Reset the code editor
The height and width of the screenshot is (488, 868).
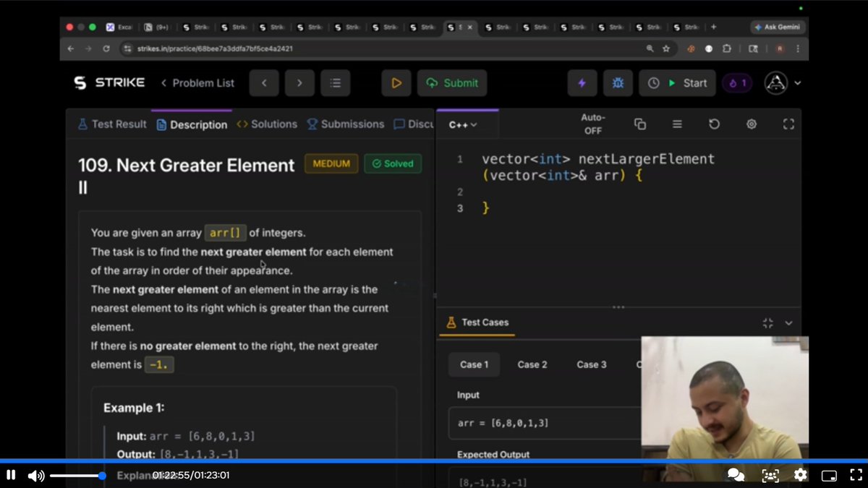click(x=714, y=124)
